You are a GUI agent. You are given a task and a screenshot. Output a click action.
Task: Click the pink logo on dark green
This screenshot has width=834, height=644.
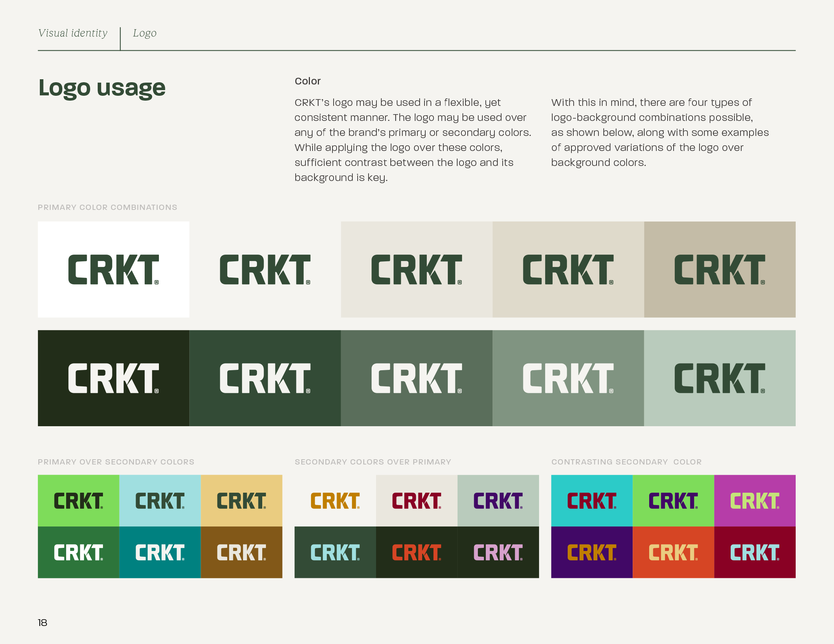498,552
